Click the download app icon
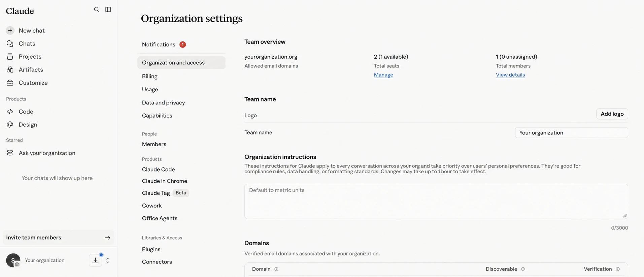 click(x=96, y=260)
